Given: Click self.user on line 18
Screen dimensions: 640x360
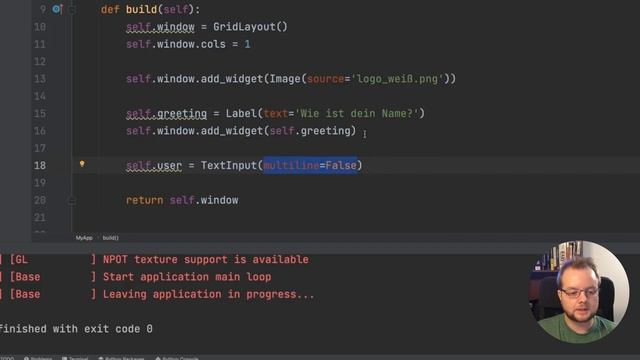Looking at the screenshot, I should [x=154, y=165].
